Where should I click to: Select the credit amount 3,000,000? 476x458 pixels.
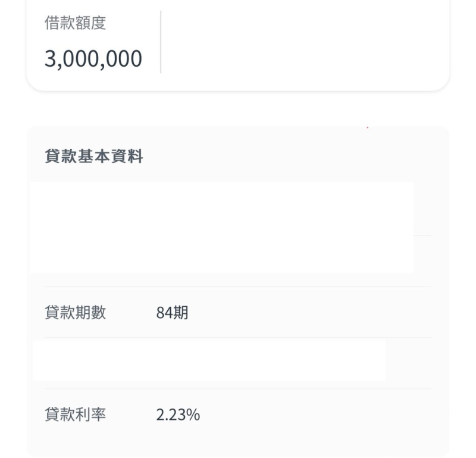(x=93, y=59)
